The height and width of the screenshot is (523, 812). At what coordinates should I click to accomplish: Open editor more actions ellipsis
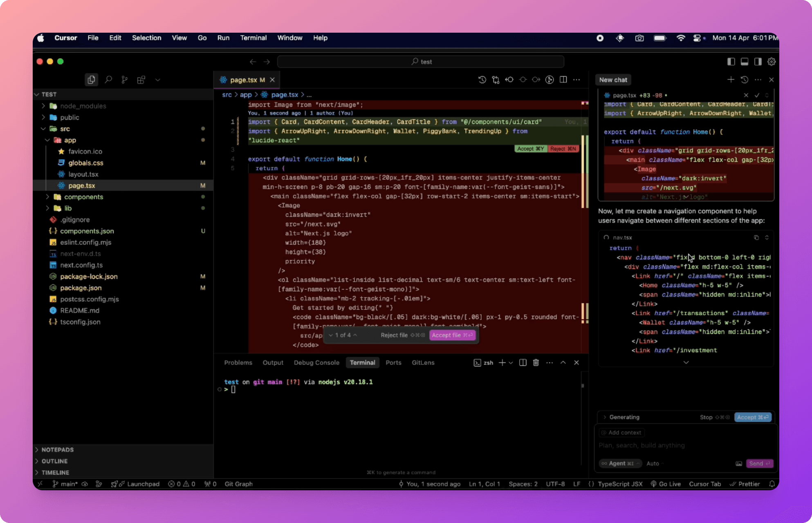click(x=576, y=80)
